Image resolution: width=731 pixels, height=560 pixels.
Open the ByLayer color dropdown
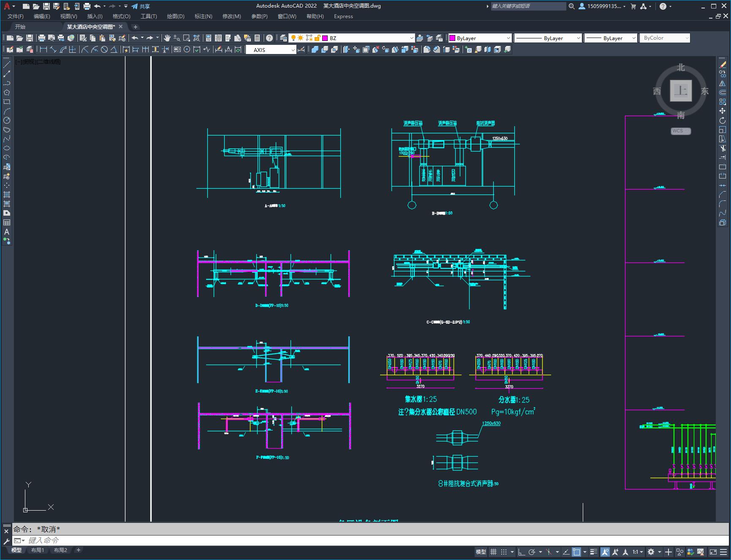click(508, 38)
